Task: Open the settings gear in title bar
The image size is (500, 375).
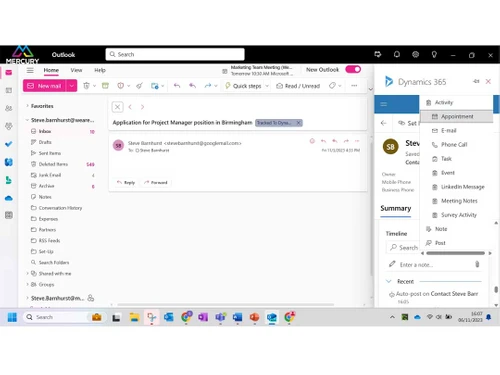Action: tap(415, 54)
